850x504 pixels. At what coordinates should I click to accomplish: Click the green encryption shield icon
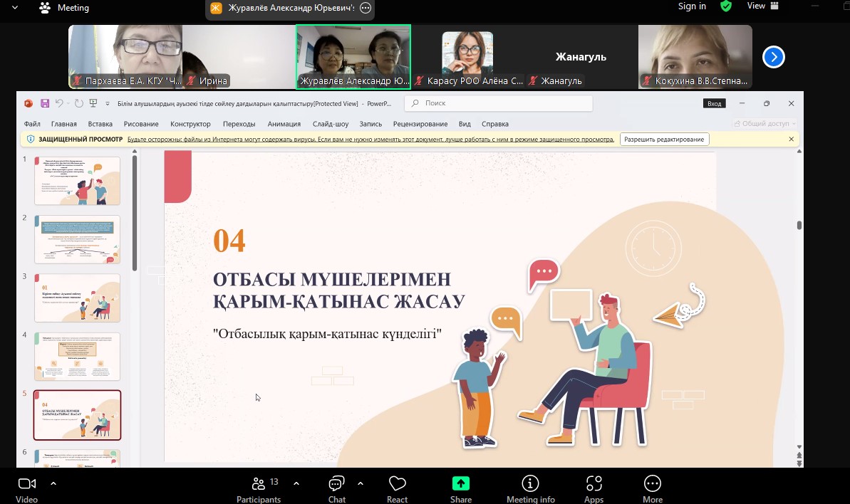726,6
